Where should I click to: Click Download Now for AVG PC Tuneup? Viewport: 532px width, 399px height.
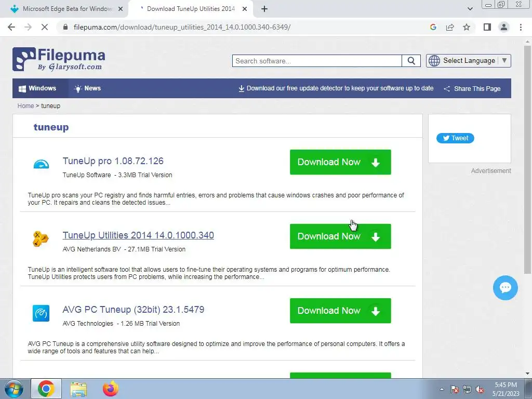[x=340, y=311]
